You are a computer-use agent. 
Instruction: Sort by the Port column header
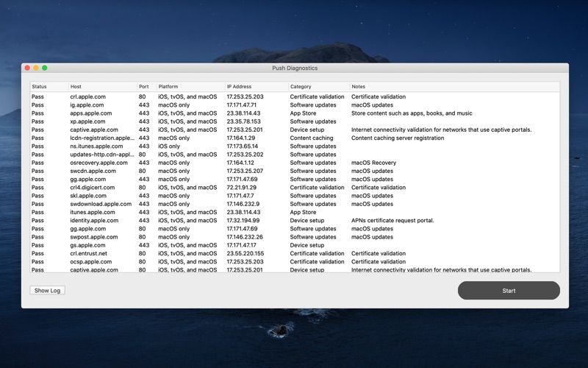146,86
